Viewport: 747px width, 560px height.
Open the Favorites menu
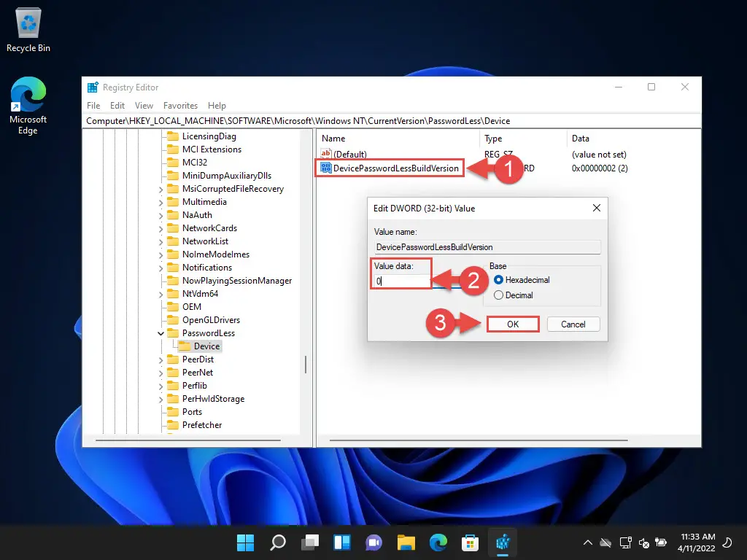tap(180, 105)
